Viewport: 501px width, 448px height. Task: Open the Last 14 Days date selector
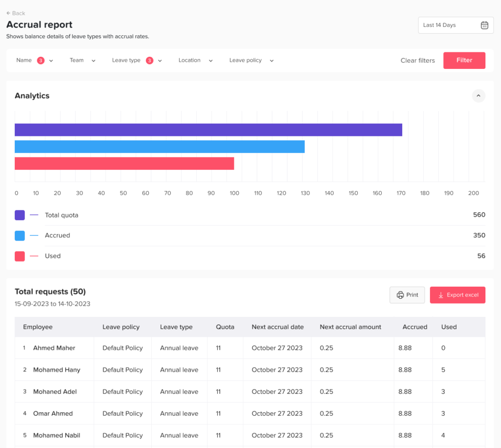click(x=455, y=25)
